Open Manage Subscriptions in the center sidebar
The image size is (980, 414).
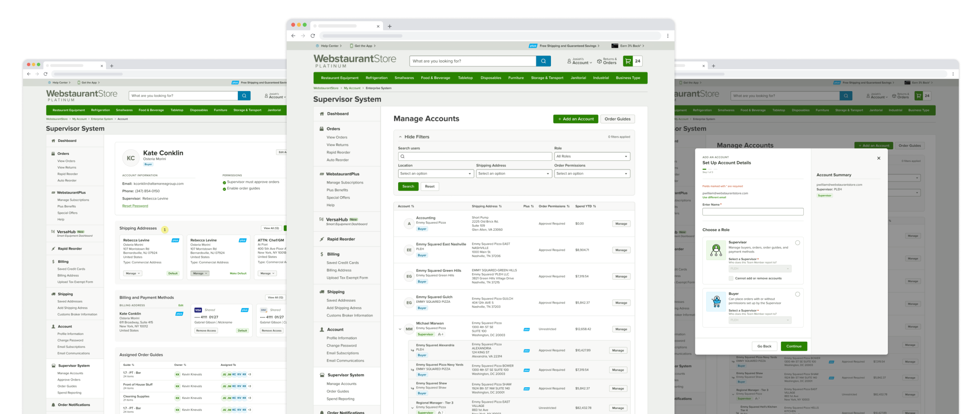(345, 183)
